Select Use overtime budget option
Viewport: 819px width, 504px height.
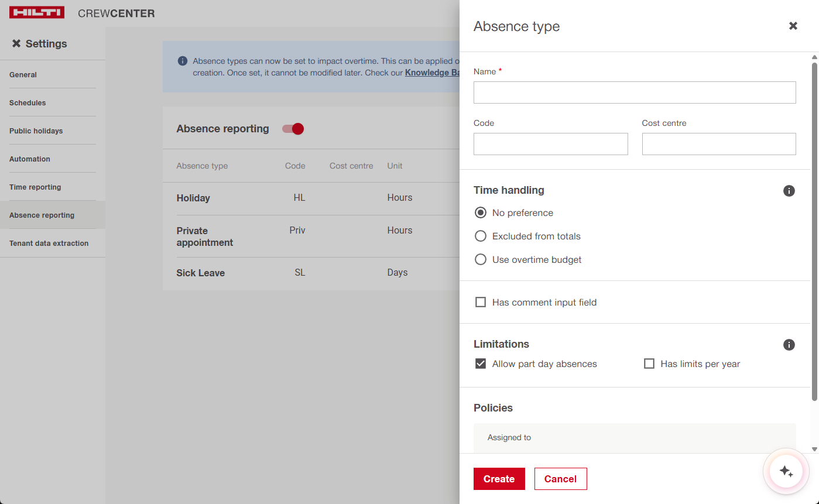[x=481, y=259]
